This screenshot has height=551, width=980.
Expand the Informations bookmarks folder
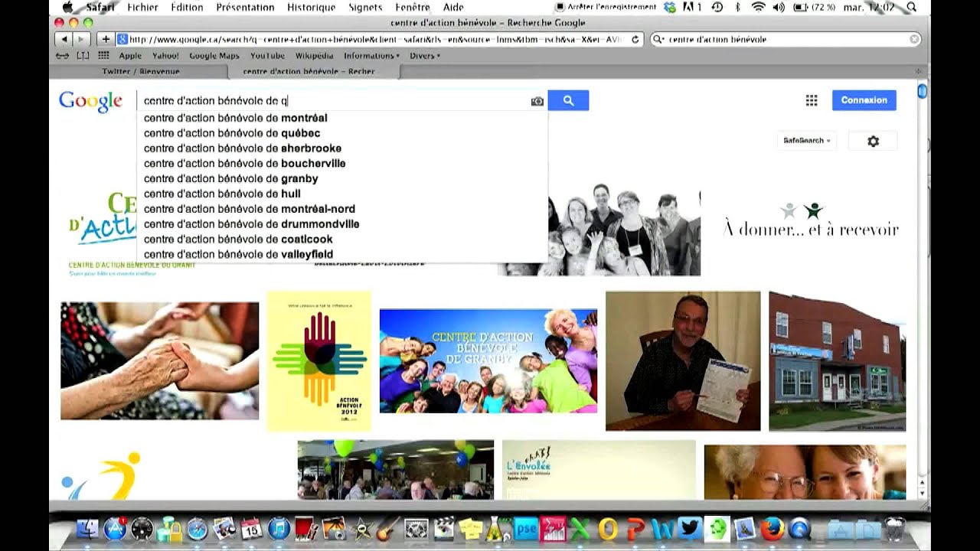tap(371, 56)
